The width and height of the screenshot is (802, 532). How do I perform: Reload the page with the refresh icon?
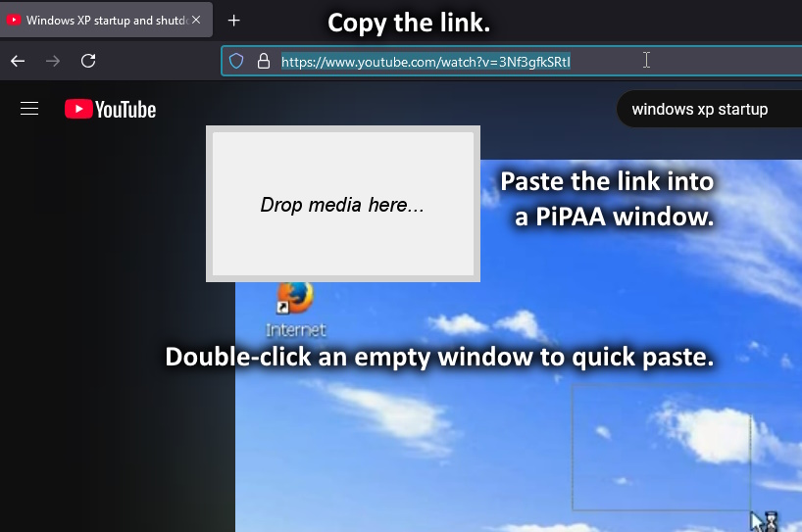[x=88, y=61]
